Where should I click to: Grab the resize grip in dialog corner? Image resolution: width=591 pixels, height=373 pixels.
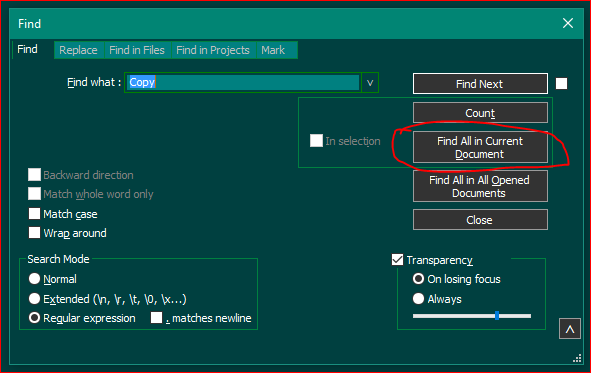click(x=577, y=358)
